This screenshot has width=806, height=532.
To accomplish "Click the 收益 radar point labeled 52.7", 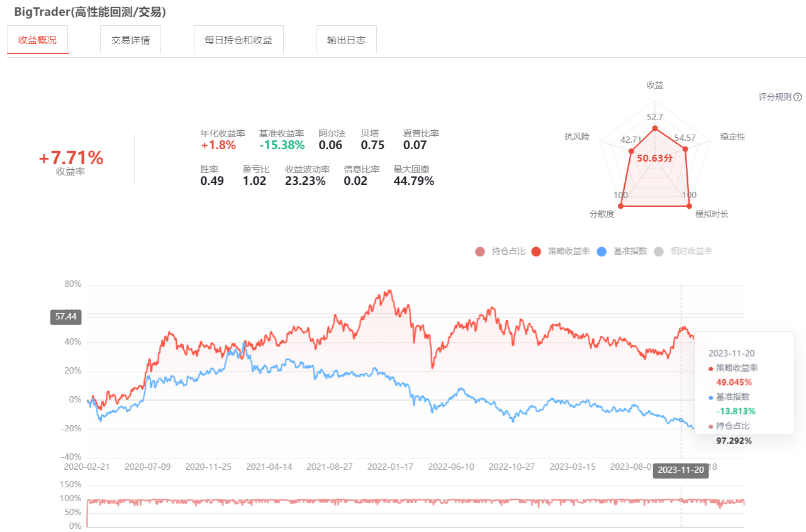I will tap(655, 128).
